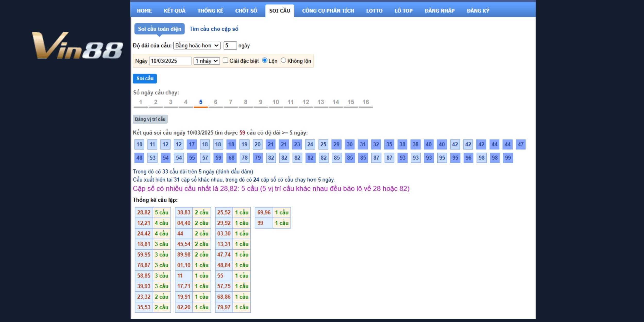Click result number box 96
Viewport: 644px width, 322px height.
pos(468,158)
